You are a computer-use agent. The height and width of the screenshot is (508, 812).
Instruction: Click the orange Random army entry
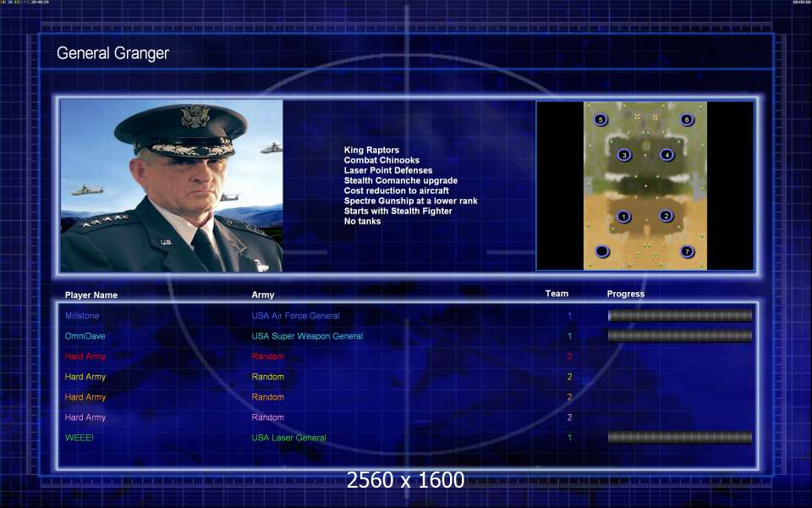268,397
